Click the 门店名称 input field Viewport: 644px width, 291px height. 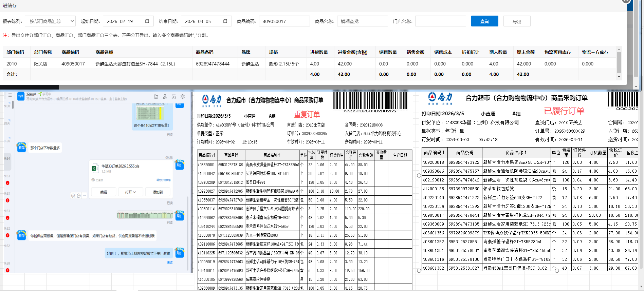pyautogui.click(x=440, y=21)
